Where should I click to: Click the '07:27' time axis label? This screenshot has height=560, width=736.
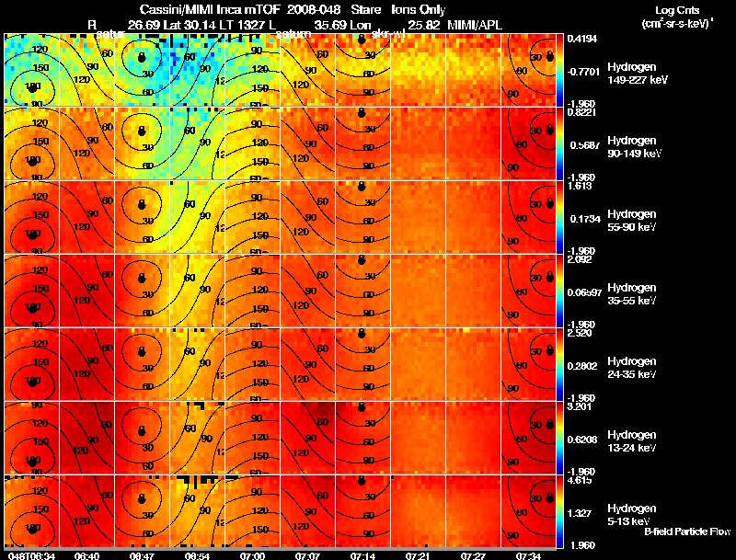(473, 556)
